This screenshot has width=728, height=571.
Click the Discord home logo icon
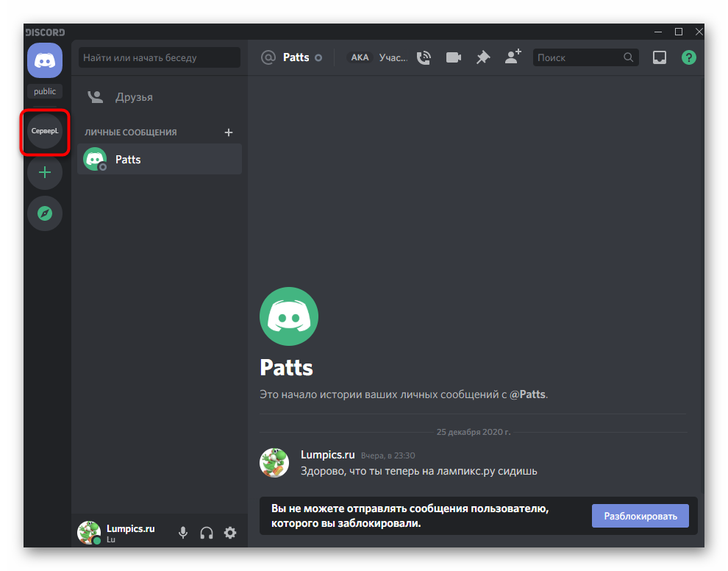(x=45, y=60)
